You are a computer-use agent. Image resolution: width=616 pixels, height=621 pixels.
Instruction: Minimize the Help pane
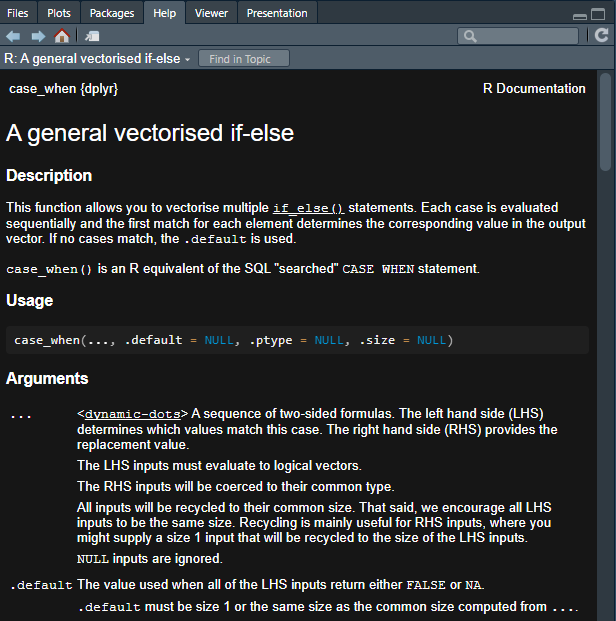coord(580,16)
